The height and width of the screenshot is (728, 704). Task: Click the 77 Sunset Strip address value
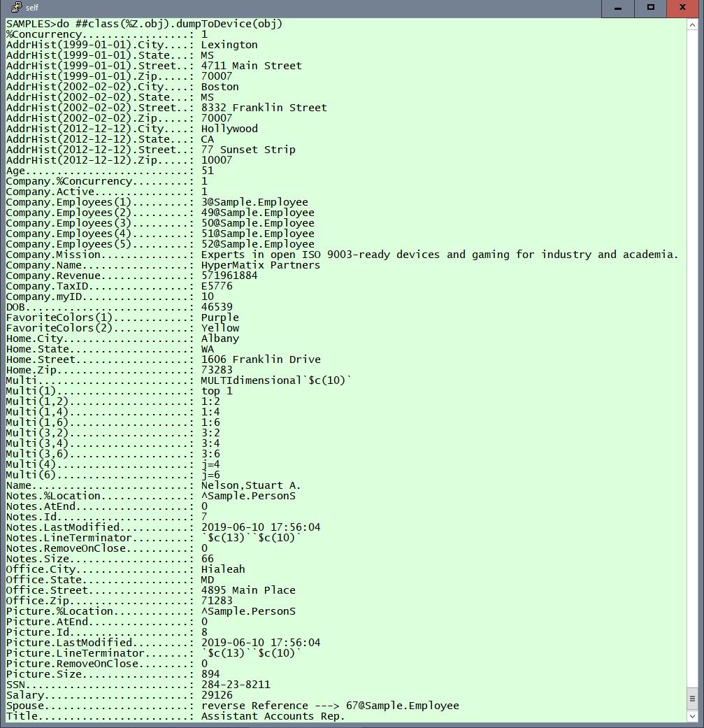click(x=248, y=150)
